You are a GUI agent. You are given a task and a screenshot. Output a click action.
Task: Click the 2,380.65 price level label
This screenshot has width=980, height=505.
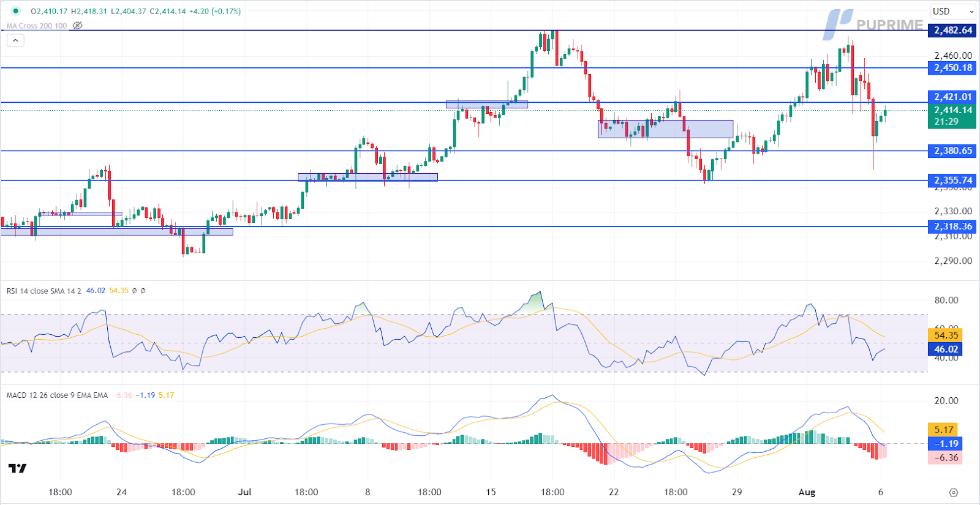tap(952, 151)
